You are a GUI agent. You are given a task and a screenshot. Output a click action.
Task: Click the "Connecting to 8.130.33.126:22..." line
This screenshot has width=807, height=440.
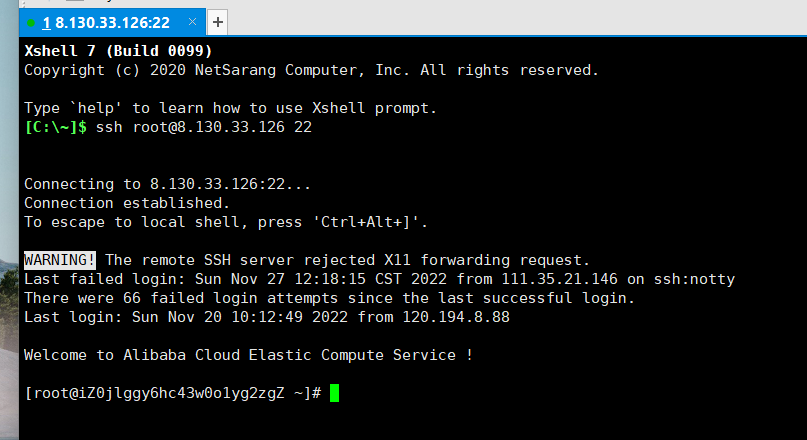(x=167, y=184)
